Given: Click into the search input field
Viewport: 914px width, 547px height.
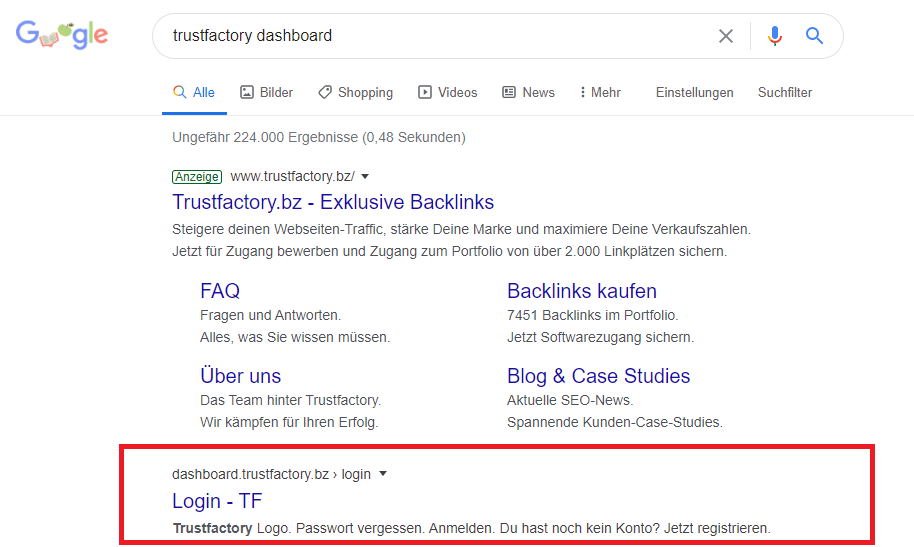Looking at the screenshot, I should coord(430,36).
